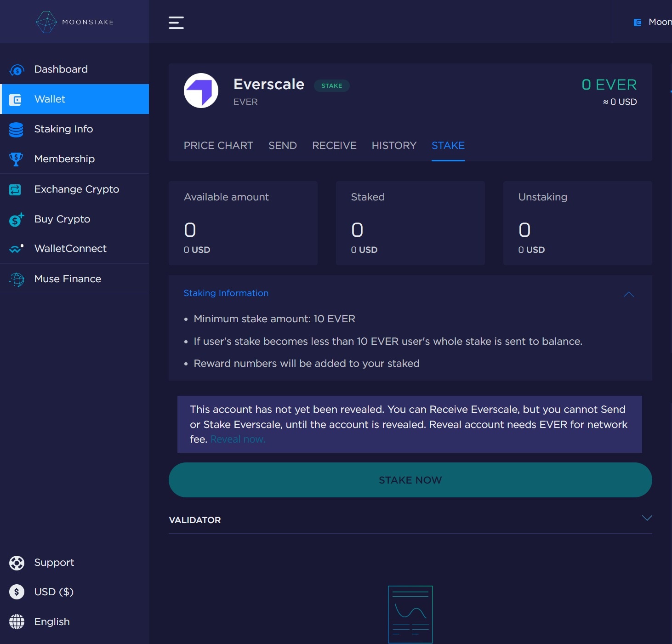Follow the Reveal now link
The height and width of the screenshot is (644, 672).
(238, 439)
